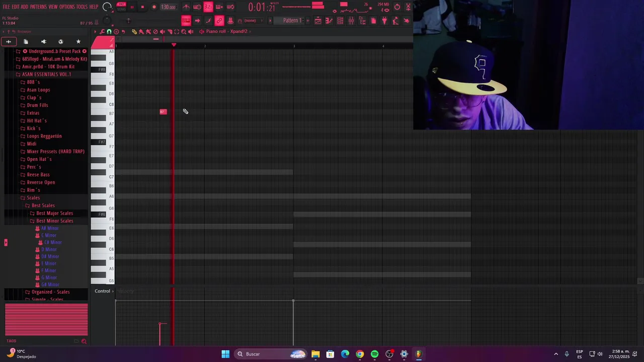Show all browser content tab icon
The height and width of the screenshot is (362, 644).
pos(9,42)
